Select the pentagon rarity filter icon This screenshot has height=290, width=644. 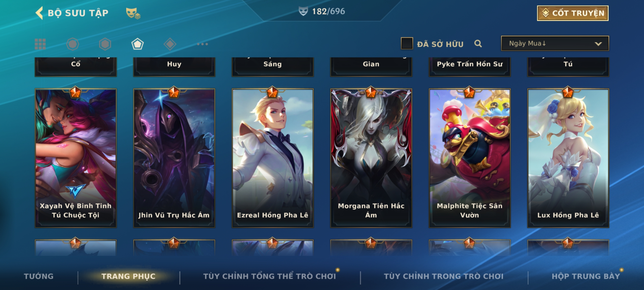(x=137, y=44)
